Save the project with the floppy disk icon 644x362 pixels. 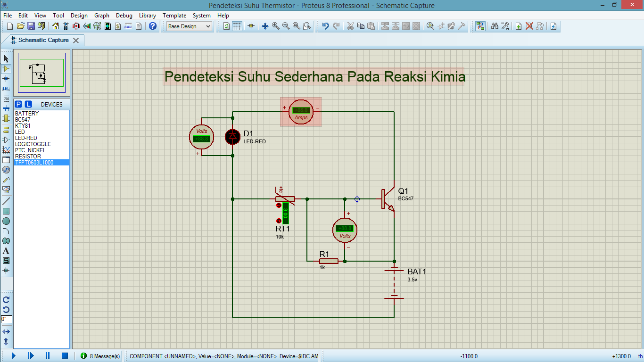click(31, 26)
